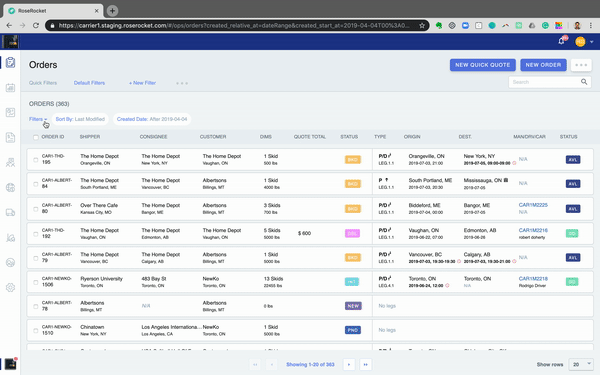Click the NEW status badge of CAR1-ALBERT-78
This screenshot has height=375, width=600.
(x=353, y=306)
